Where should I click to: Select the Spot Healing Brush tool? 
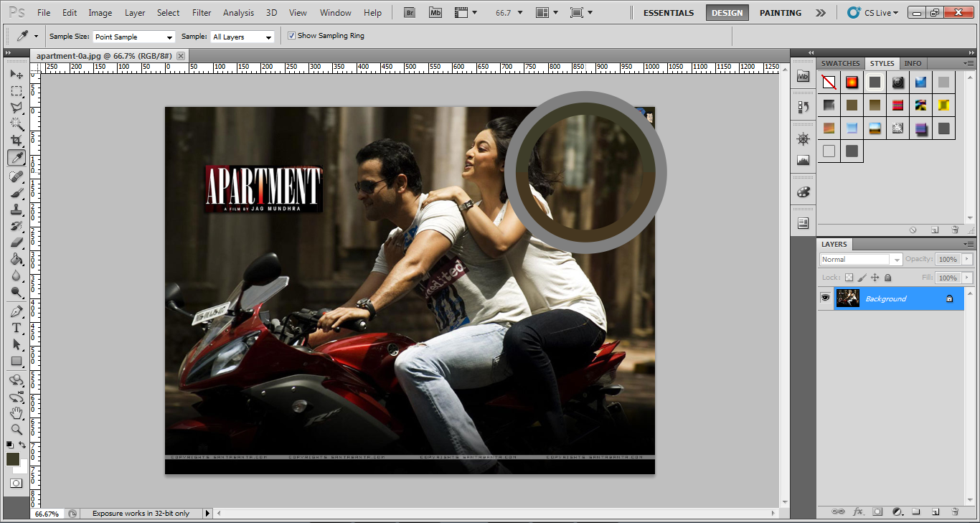click(x=16, y=176)
